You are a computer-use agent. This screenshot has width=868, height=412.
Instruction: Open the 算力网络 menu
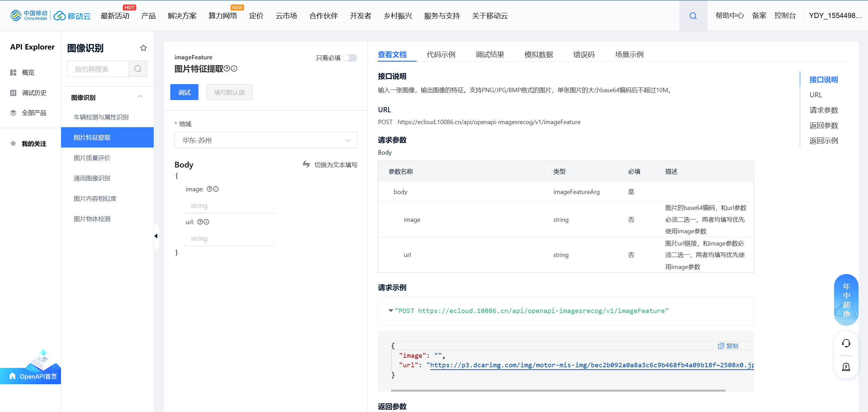223,16
